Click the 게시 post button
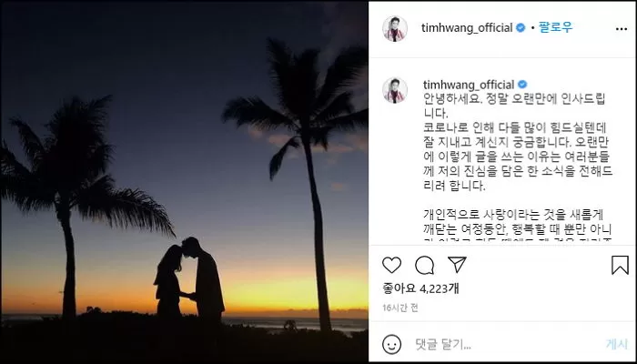 pos(617,345)
